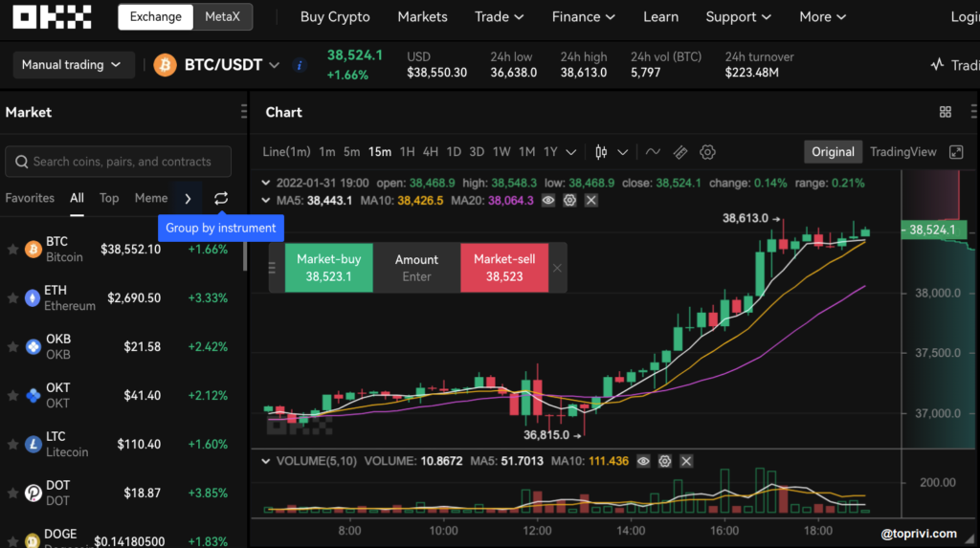Screen dimensions: 980x548
Task: Open chart type dropdown arrow
Action: pyautogui.click(x=622, y=152)
